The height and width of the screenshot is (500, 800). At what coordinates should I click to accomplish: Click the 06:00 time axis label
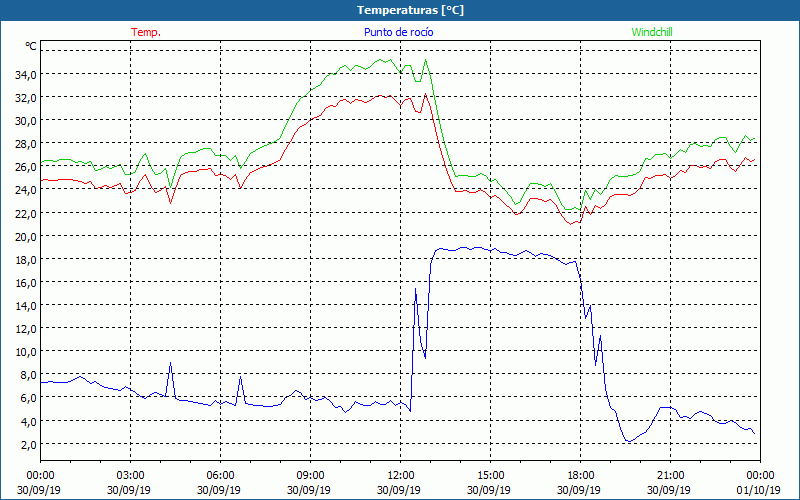tap(220, 476)
